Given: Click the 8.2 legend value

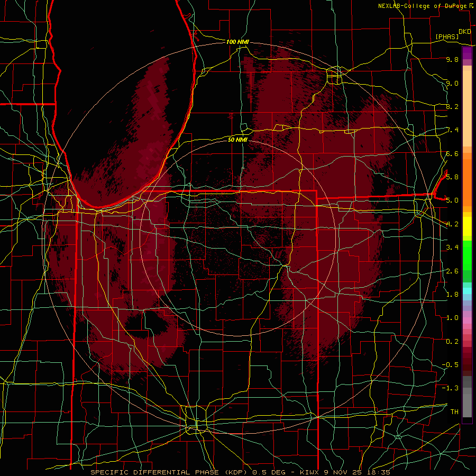Looking at the screenshot, I should pyautogui.click(x=452, y=106).
